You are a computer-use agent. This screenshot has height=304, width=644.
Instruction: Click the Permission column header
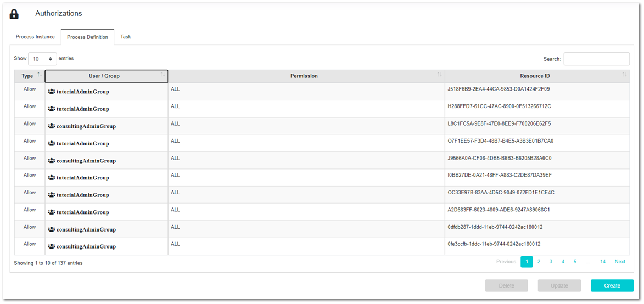(306, 76)
